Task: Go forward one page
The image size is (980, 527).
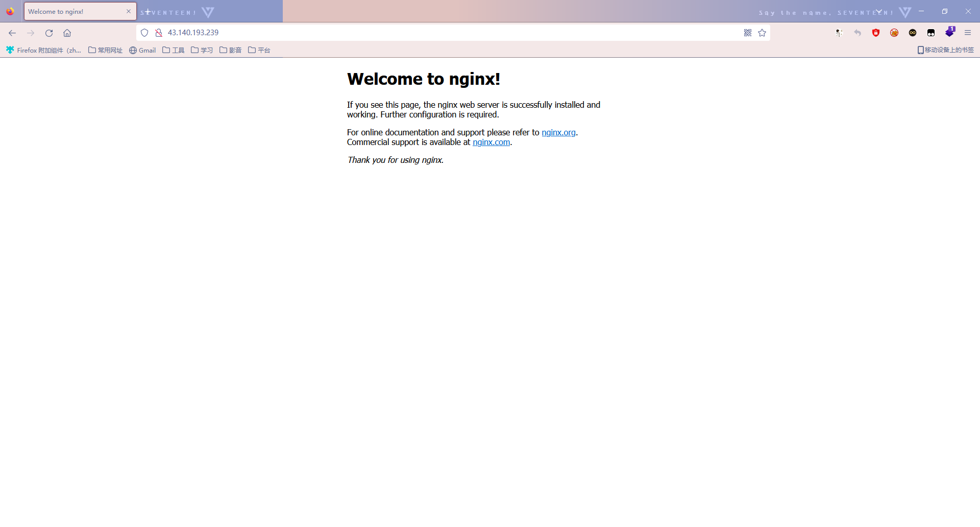Action: click(x=31, y=33)
